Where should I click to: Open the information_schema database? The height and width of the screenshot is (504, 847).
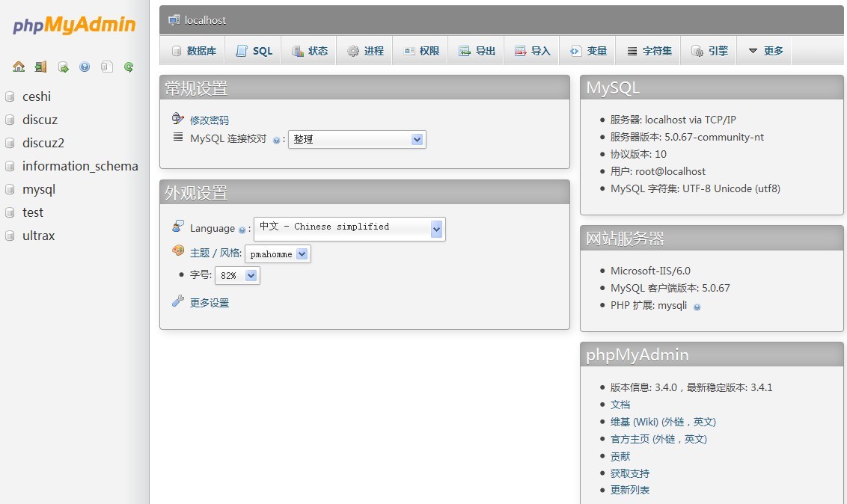[80, 166]
